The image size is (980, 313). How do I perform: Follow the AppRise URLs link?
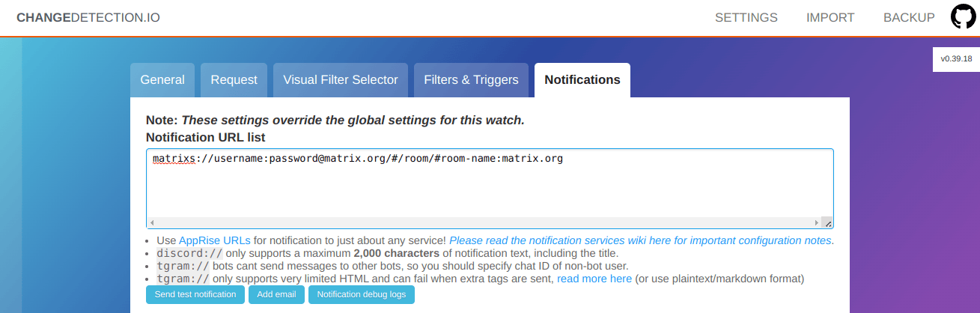coord(214,240)
